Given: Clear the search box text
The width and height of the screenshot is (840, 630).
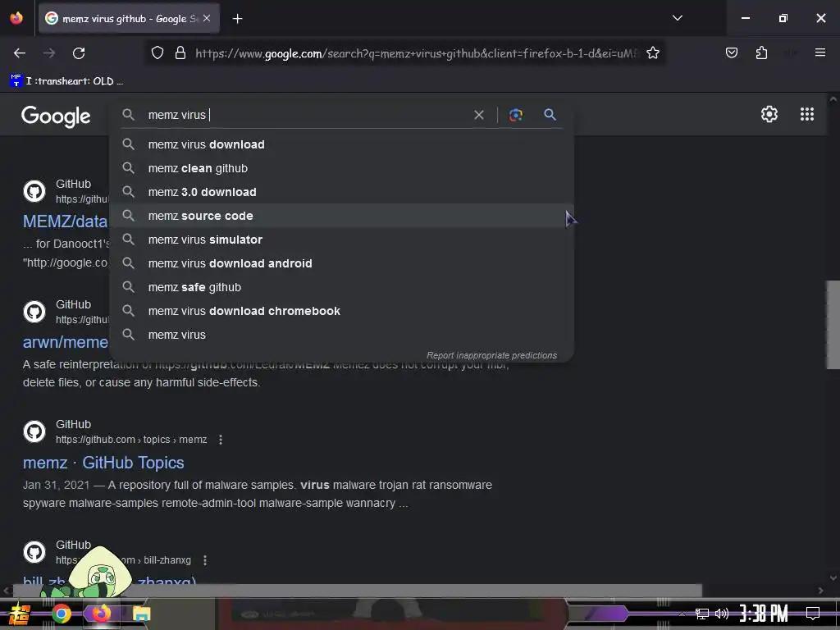Looking at the screenshot, I should (x=479, y=115).
